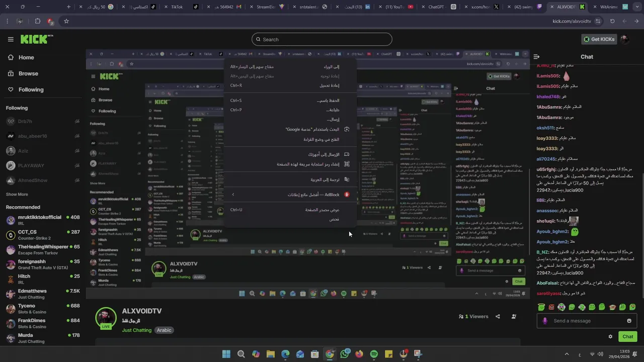The image size is (644, 362).
Task: Open followed channel Drb7h
Action: coord(43,121)
